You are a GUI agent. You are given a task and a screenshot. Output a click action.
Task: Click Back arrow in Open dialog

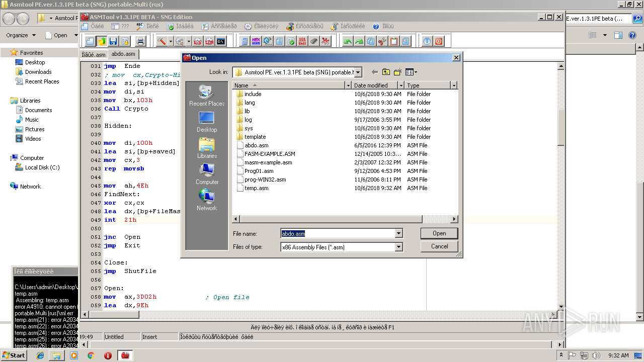click(374, 72)
